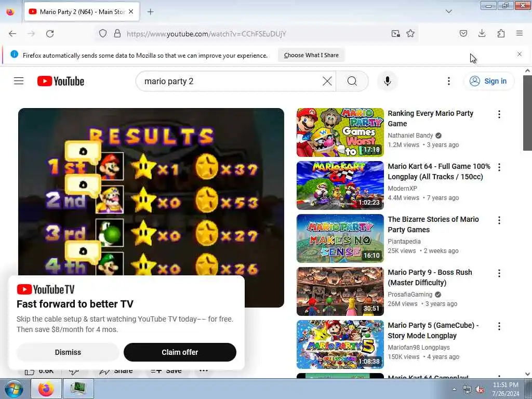Dismiss the YouTube TV offer
532x399 pixels.
[68, 352]
